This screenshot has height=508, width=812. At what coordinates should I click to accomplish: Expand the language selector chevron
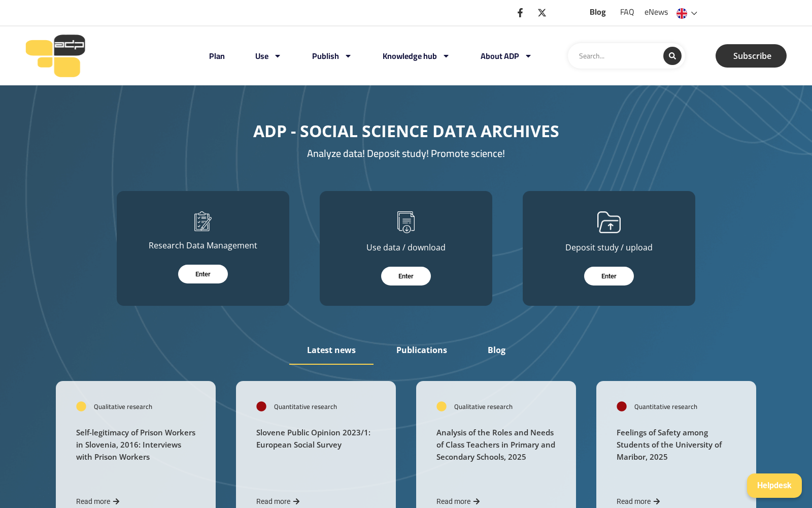[694, 14]
